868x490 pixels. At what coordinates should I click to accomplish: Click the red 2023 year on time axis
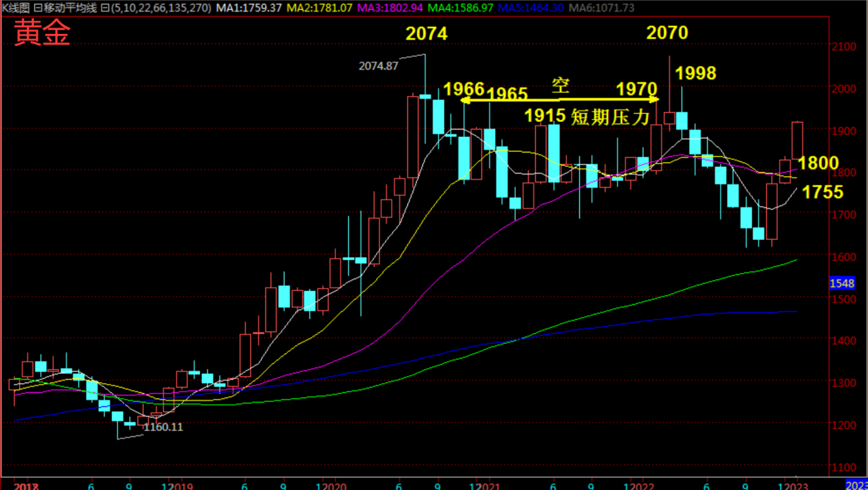pos(798,486)
